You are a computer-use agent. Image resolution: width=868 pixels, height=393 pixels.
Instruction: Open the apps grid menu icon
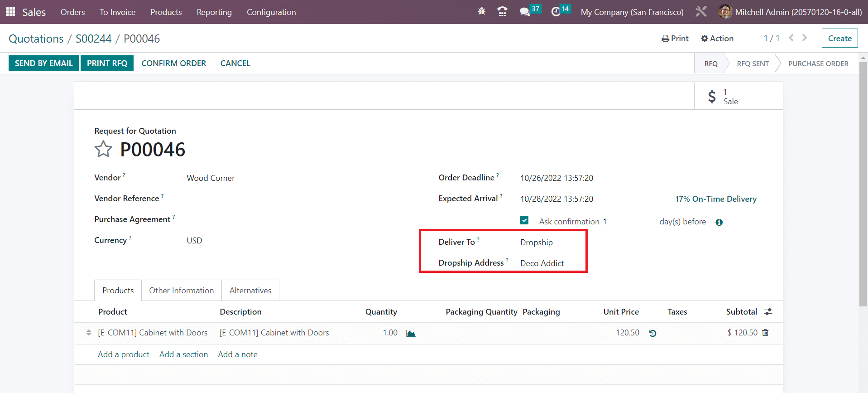(x=11, y=12)
